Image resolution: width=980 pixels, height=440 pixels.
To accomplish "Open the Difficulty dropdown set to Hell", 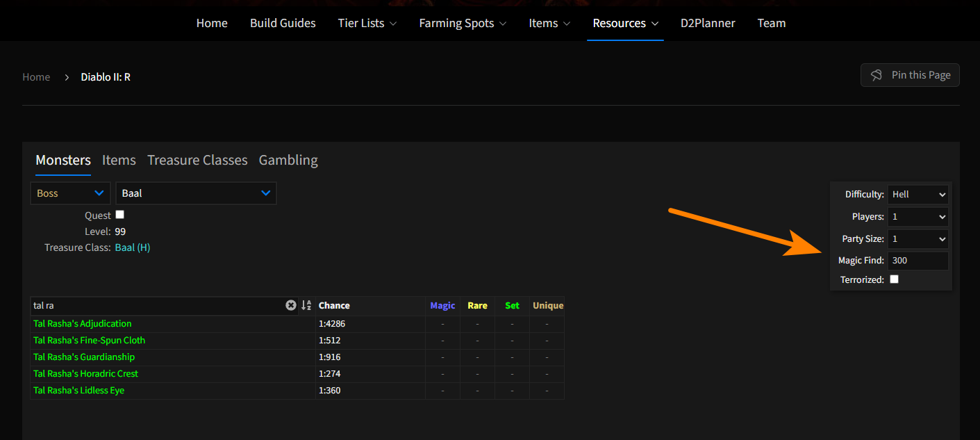I will pos(917,195).
